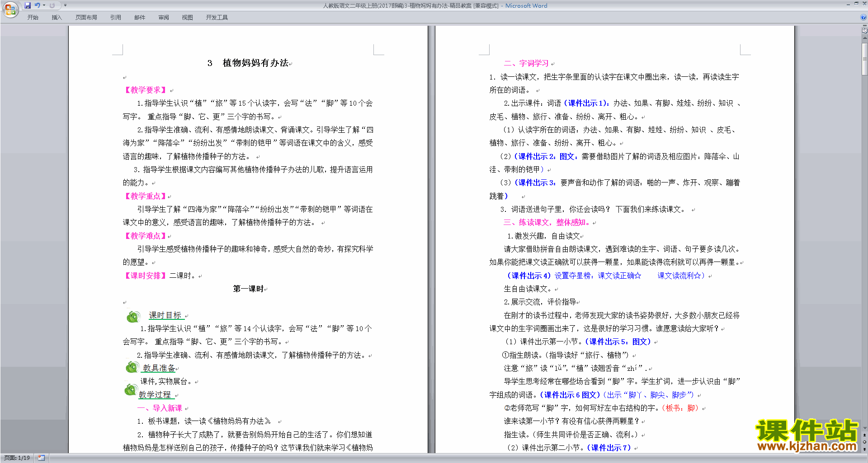Minimize the Word window

pyautogui.click(x=848, y=4)
